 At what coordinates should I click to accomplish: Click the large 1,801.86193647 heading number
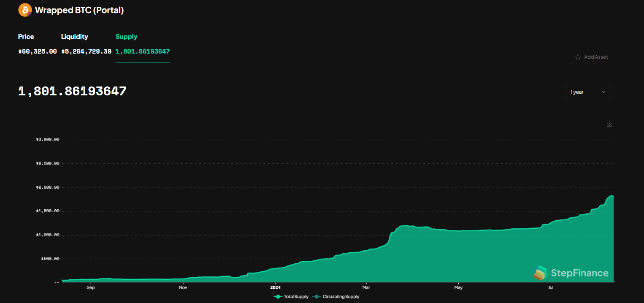pos(72,91)
